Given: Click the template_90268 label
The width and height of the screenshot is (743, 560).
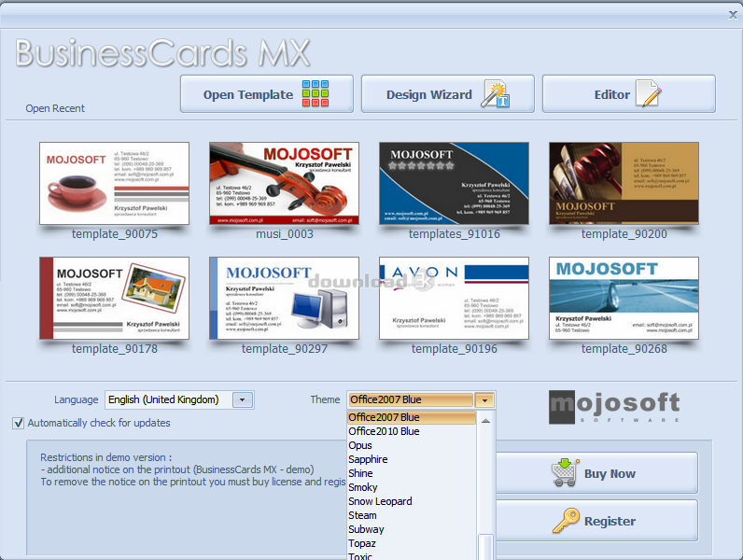Looking at the screenshot, I should (x=624, y=349).
